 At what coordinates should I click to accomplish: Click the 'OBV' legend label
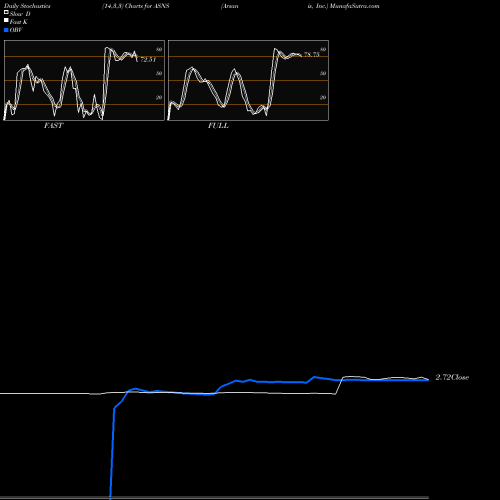[16, 30]
